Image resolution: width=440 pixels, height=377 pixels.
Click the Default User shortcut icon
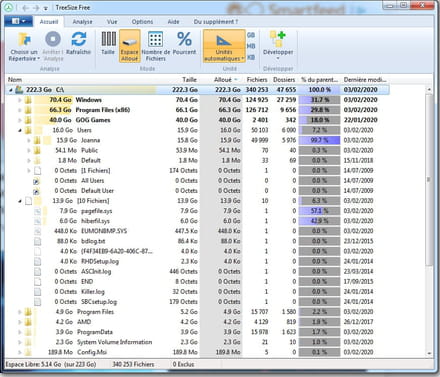(x=36, y=191)
